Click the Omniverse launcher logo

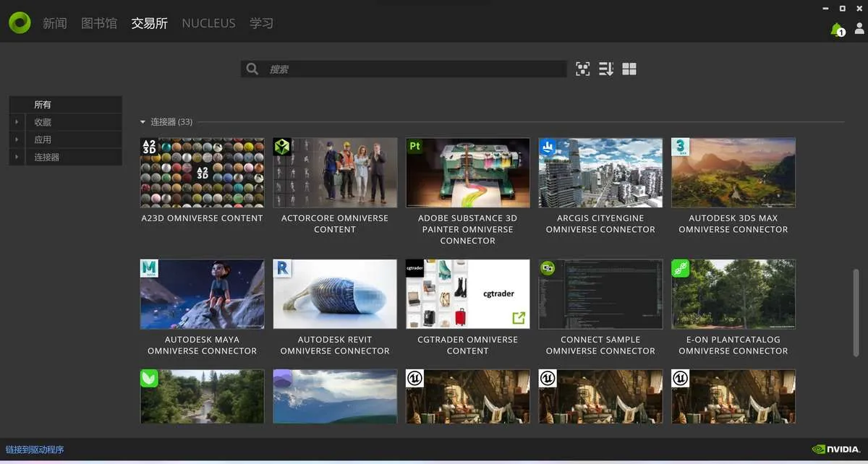tap(20, 22)
